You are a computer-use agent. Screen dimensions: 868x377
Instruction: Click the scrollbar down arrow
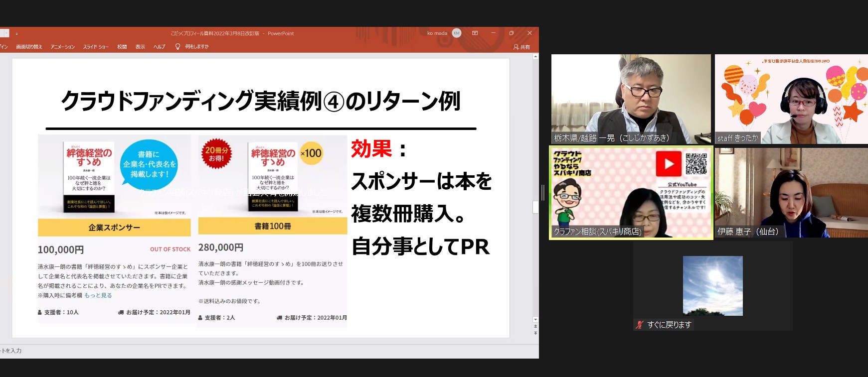click(x=535, y=319)
